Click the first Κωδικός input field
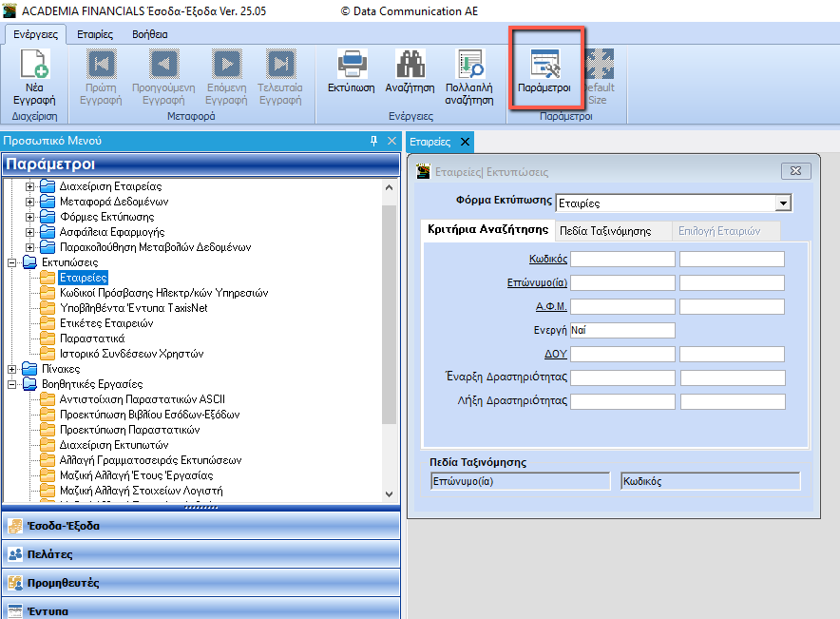 [622, 259]
